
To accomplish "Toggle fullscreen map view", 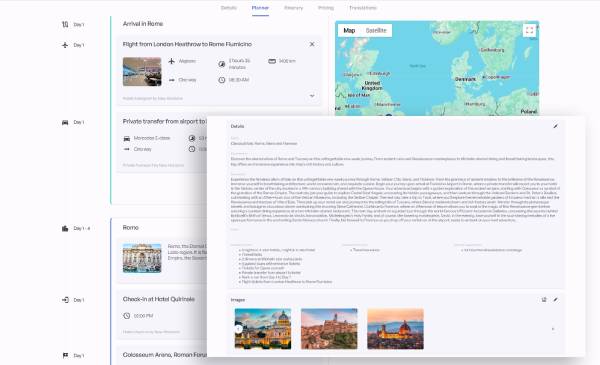I will (x=530, y=30).
